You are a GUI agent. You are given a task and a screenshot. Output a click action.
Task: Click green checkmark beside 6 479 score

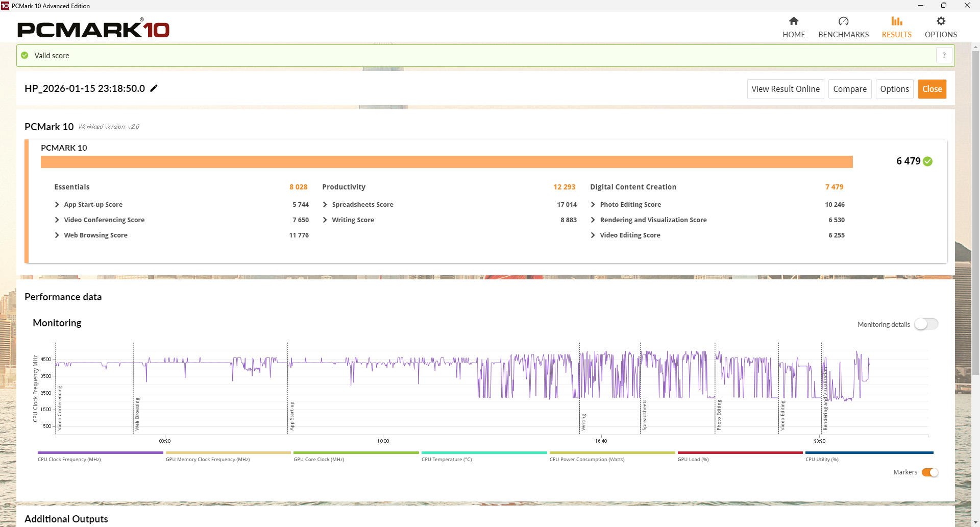pos(928,161)
